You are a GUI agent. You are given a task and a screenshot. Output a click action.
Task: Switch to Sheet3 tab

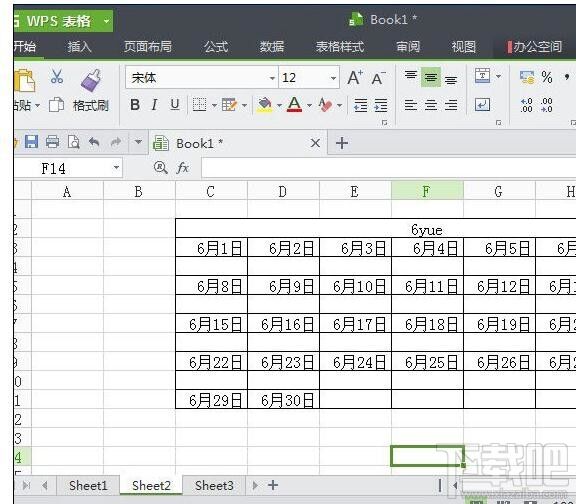coord(214,486)
